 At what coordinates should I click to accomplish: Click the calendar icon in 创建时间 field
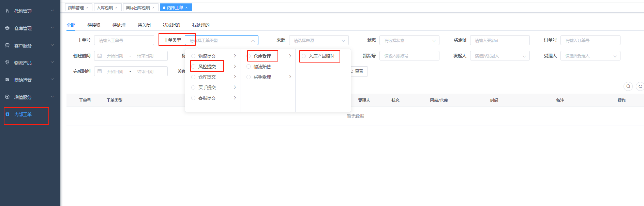coord(100,56)
